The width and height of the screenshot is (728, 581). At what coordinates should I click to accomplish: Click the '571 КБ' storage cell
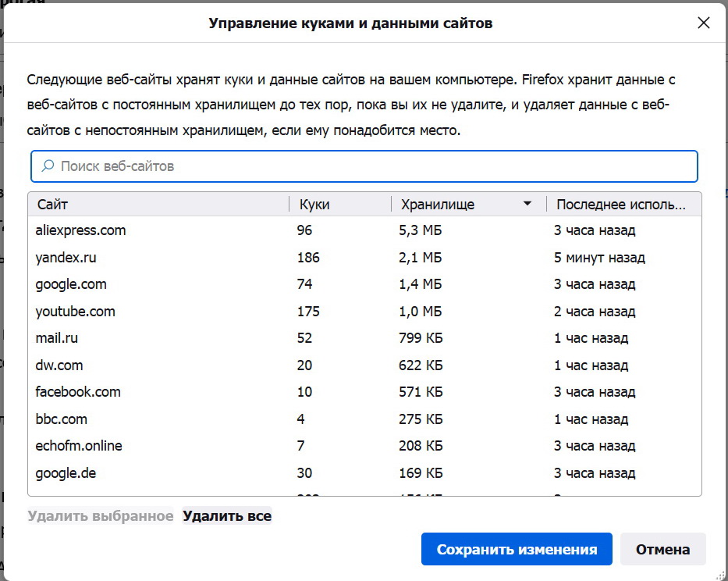point(421,392)
